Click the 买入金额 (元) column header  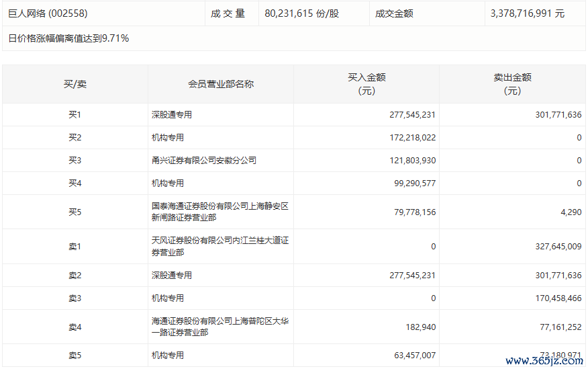(x=366, y=84)
